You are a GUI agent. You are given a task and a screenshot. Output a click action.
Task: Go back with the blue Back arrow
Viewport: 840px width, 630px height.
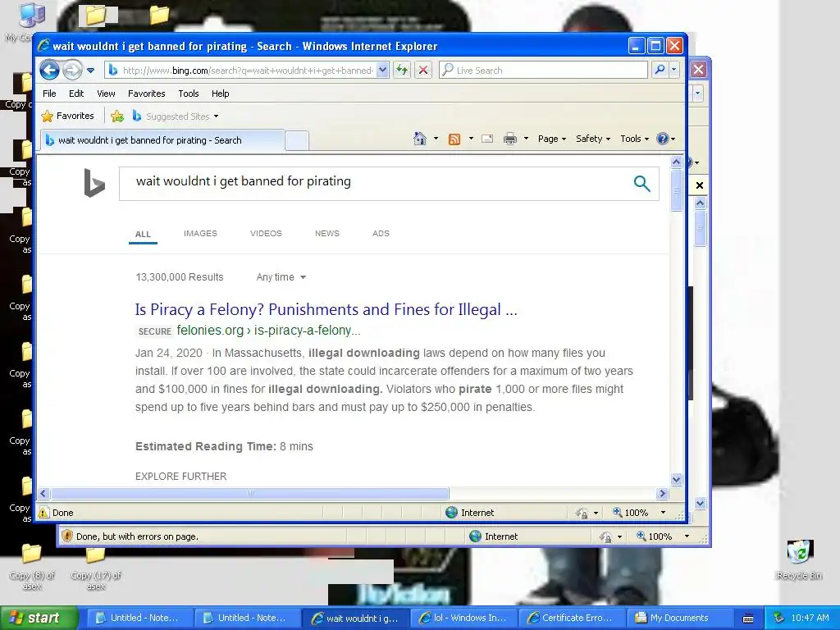49,71
